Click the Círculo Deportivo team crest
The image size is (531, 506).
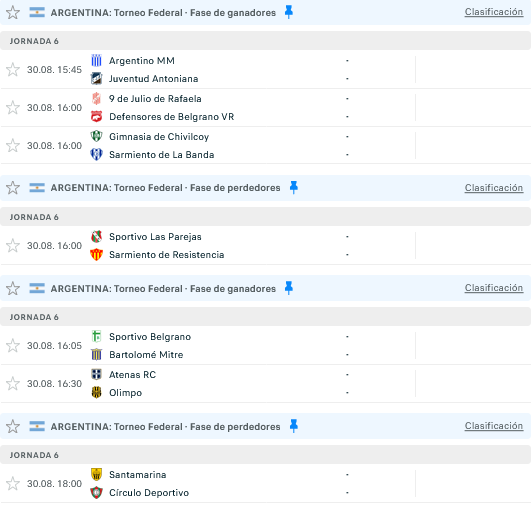coord(97,492)
